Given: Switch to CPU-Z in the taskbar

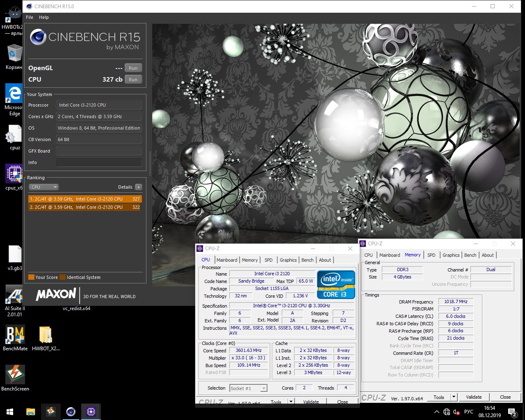Looking at the screenshot, I should [91, 411].
